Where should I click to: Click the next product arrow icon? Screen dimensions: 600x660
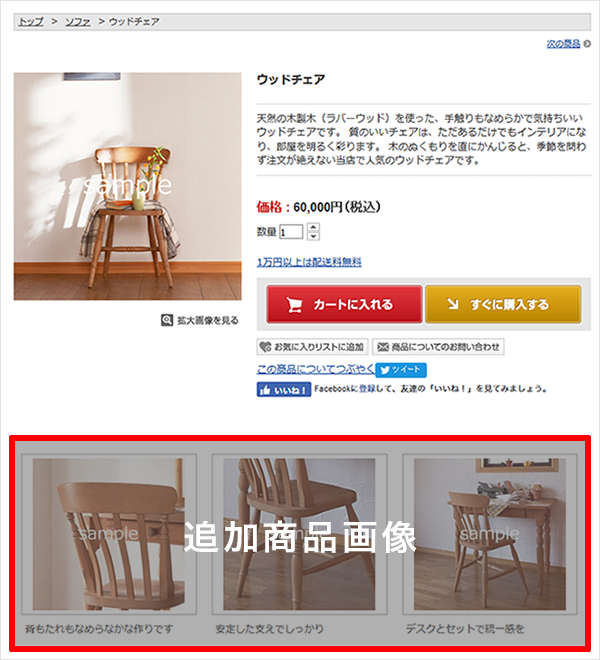tap(587, 43)
